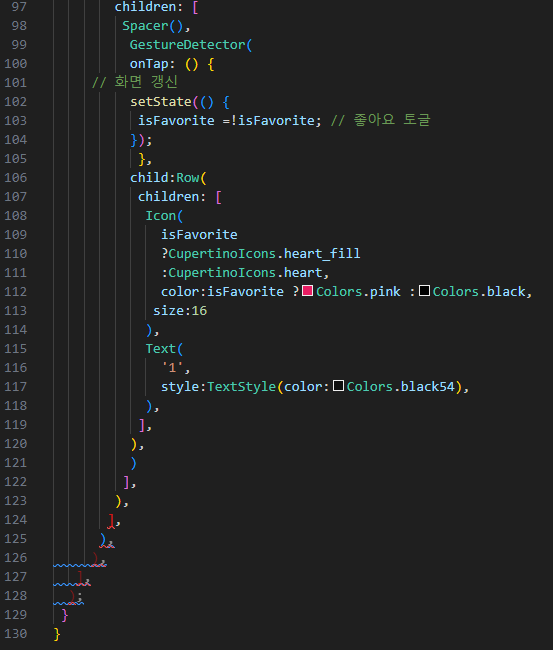Click the ');' on line 128
This screenshot has height=650, width=553.
pyautogui.click(x=75, y=597)
